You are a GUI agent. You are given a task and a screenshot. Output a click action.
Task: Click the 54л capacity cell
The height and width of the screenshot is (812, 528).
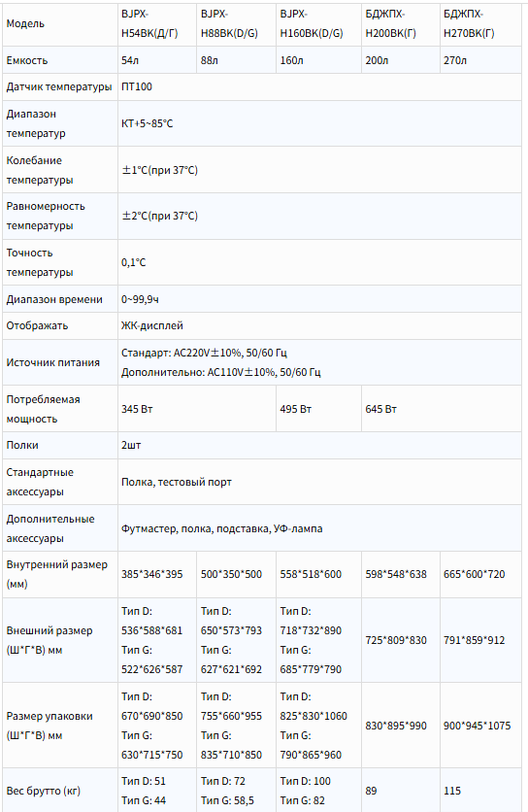157,60
